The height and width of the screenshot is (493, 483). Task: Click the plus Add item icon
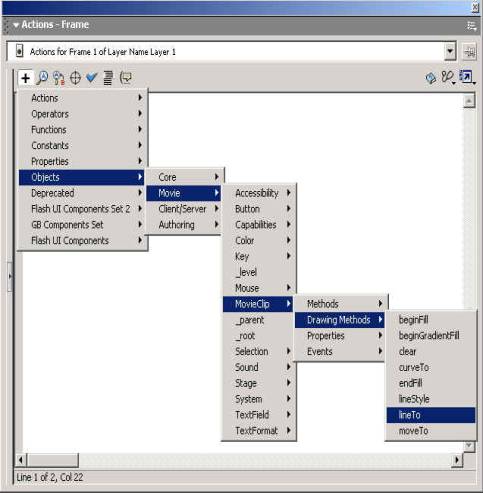click(25, 78)
